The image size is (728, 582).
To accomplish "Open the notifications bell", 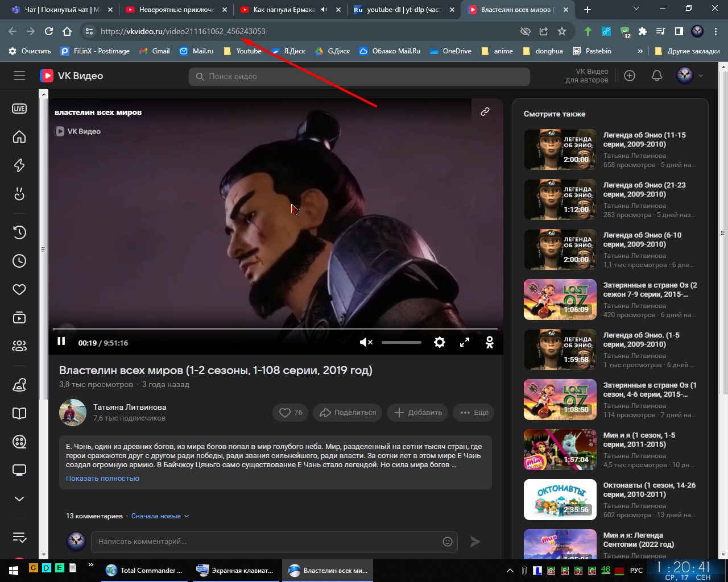I will pos(657,76).
